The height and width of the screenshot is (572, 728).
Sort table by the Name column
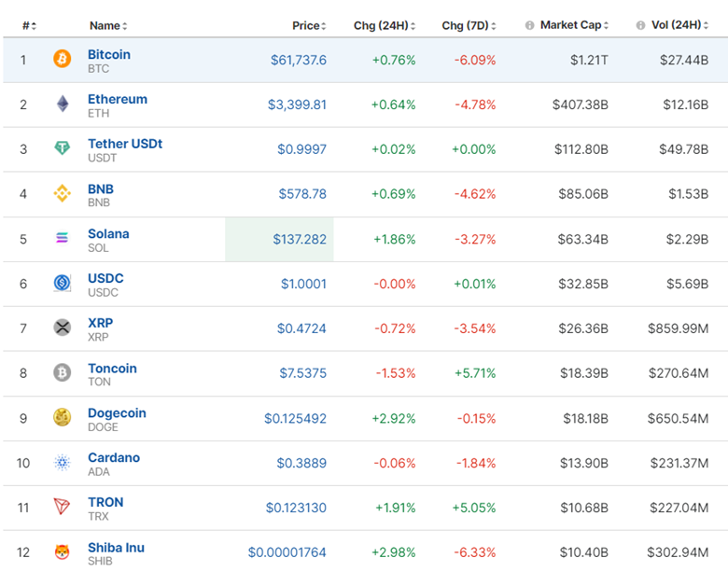pos(108,25)
